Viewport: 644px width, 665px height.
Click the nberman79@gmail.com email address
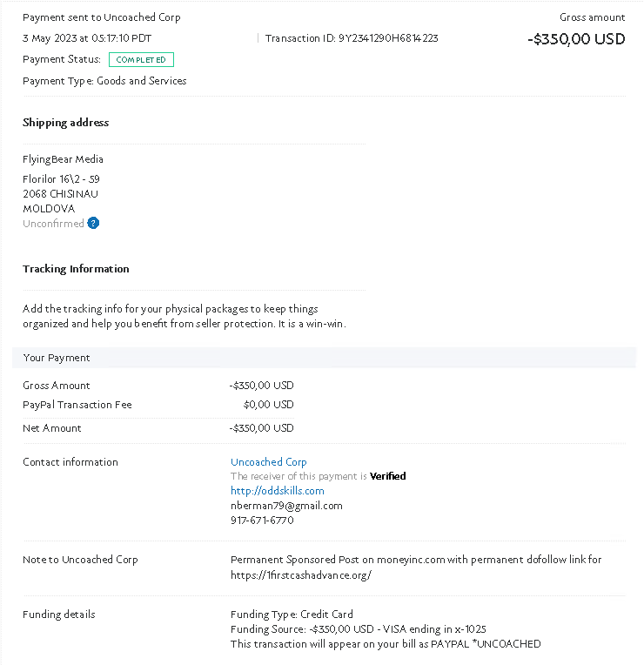click(286, 506)
